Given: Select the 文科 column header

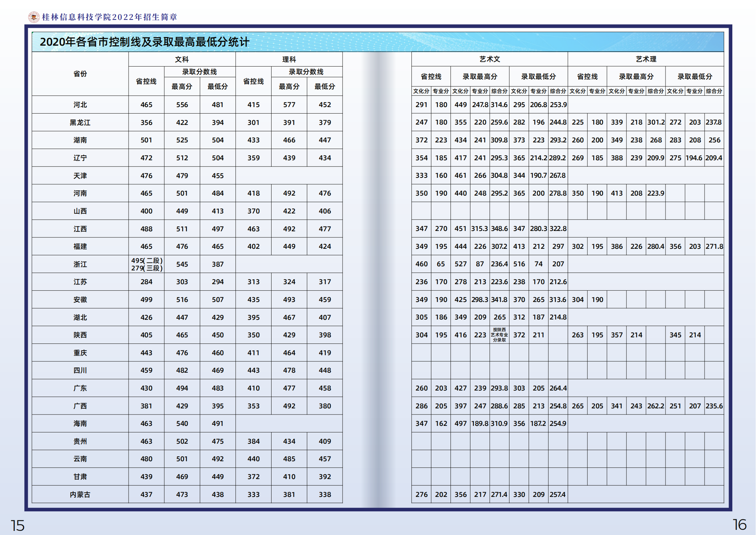Looking at the screenshot, I should coord(182,59).
